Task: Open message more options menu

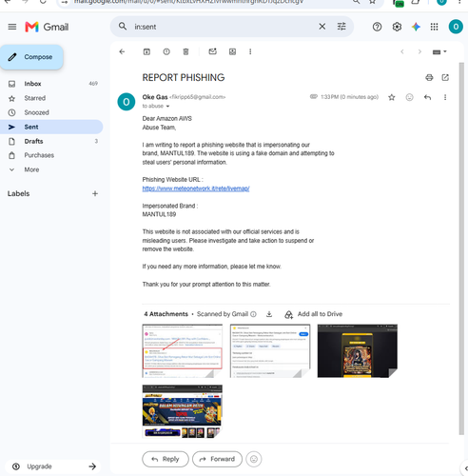Action: tap(445, 97)
